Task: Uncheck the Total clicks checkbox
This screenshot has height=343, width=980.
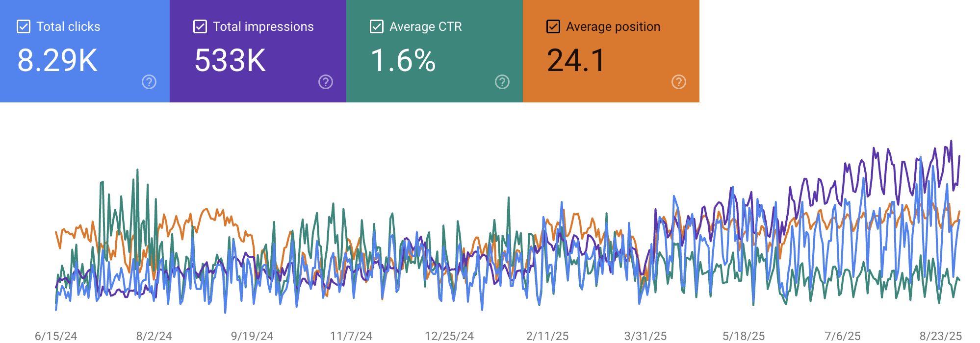Action: click(24, 26)
